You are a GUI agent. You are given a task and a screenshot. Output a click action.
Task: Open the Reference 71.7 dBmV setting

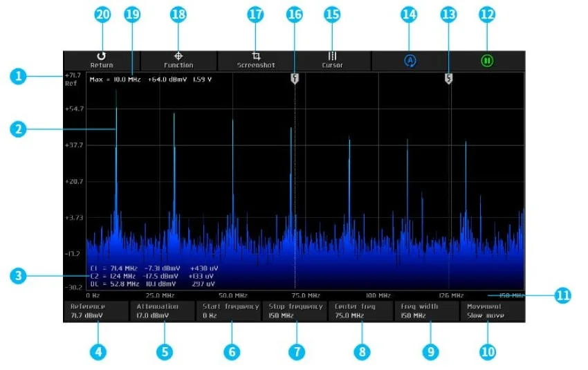coord(95,311)
